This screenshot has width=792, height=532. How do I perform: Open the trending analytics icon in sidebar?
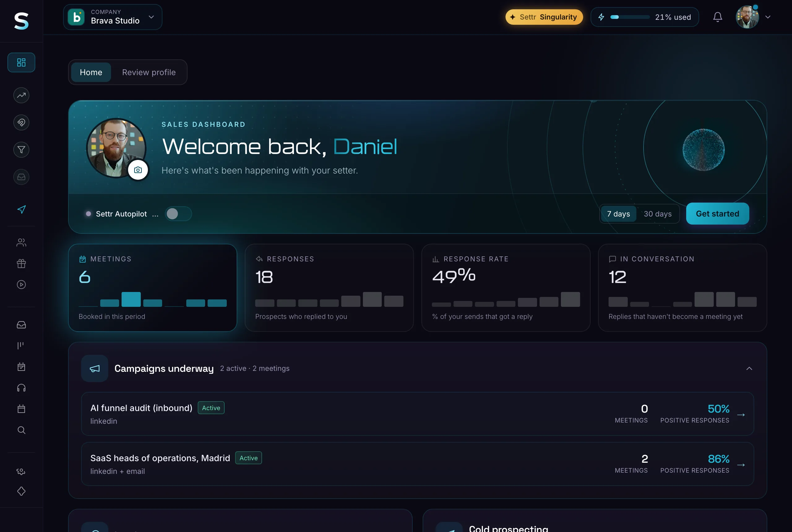(21, 95)
